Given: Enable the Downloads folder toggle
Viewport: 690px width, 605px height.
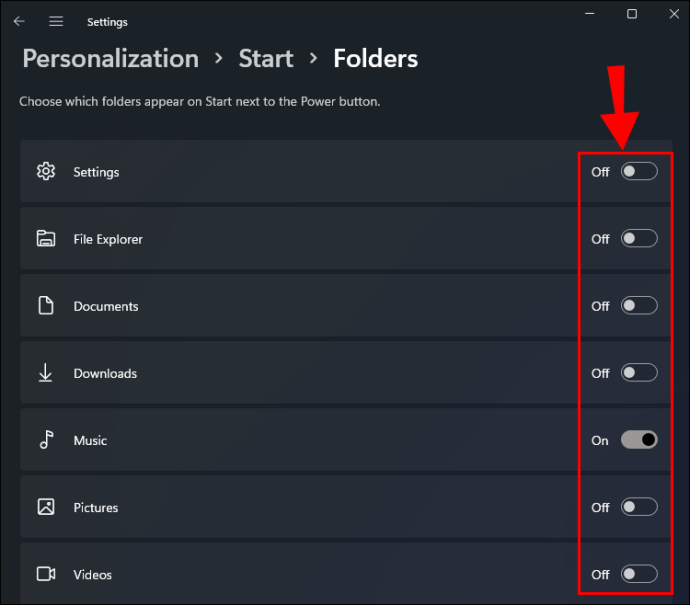Looking at the screenshot, I should 639,373.
